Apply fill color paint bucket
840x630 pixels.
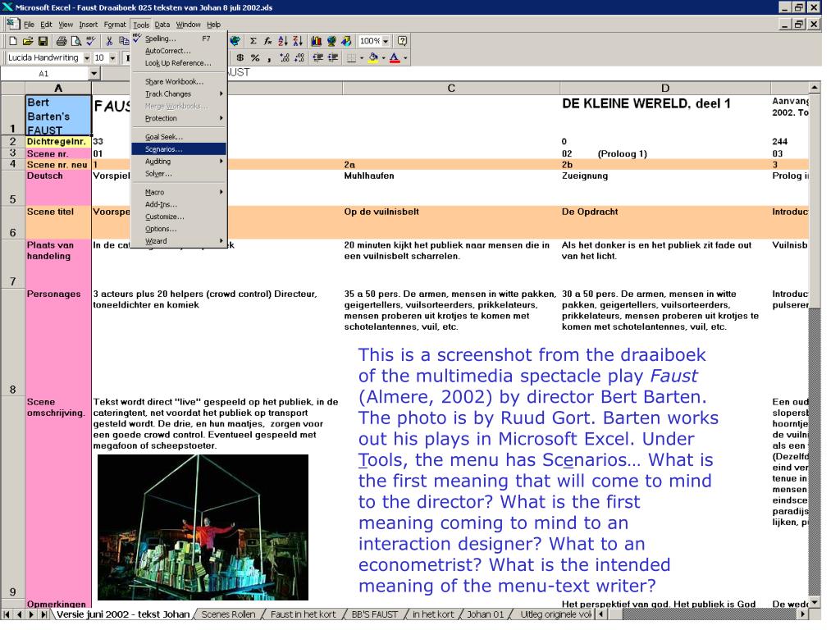373,58
